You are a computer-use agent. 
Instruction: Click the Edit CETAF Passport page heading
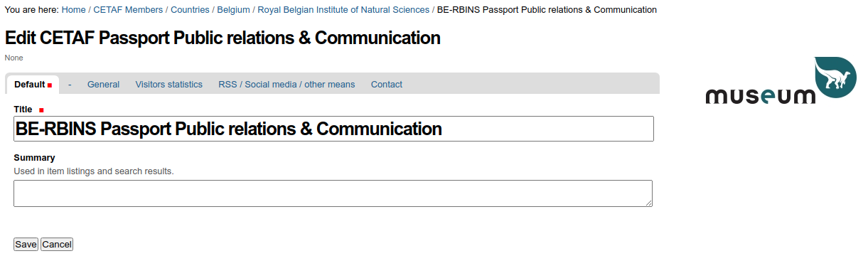pyautogui.click(x=223, y=38)
